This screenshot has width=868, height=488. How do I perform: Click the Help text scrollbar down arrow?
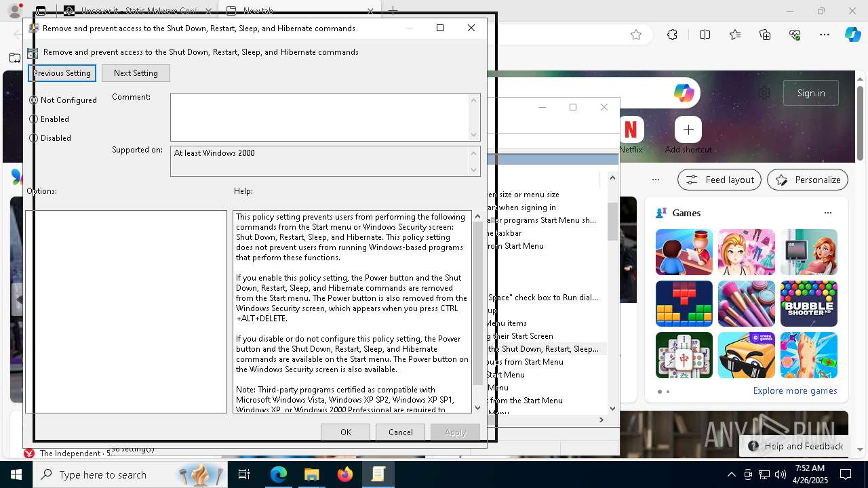coord(477,407)
